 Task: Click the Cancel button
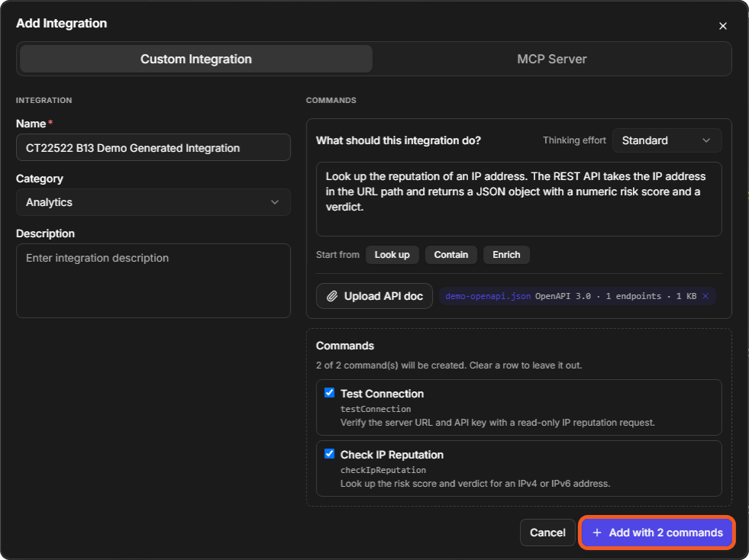pyautogui.click(x=547, y=533)
